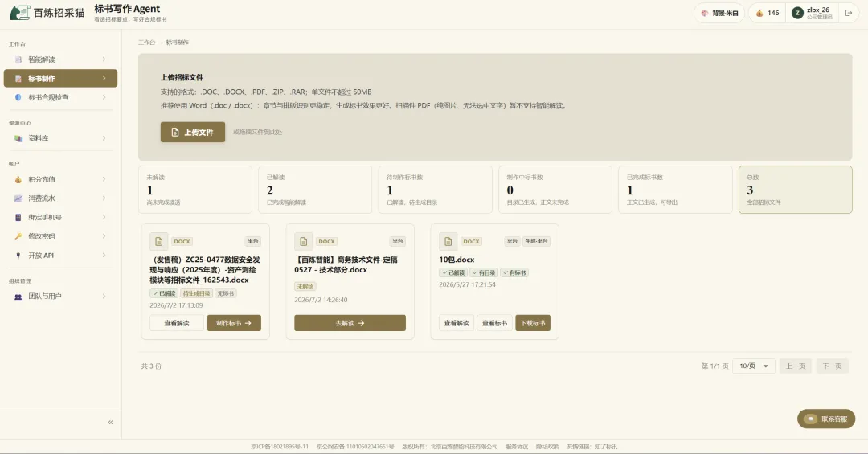The width and height of the screenshot is (868, 454).
Task: Click the 联系客服 chat icon
Action: coord(810,419)
